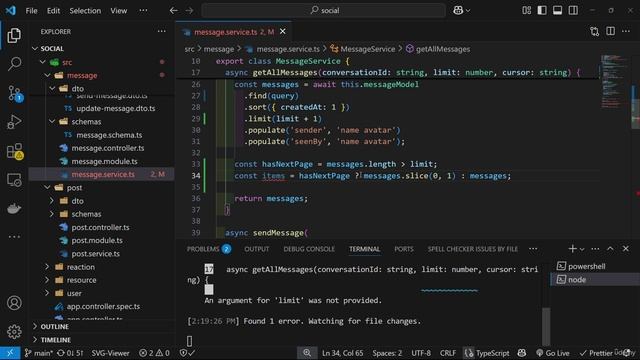Image resolution: width=640 pixels, height=360 pixels.
Task: Open Source Control view with badge
Action: tap(14, 93)
